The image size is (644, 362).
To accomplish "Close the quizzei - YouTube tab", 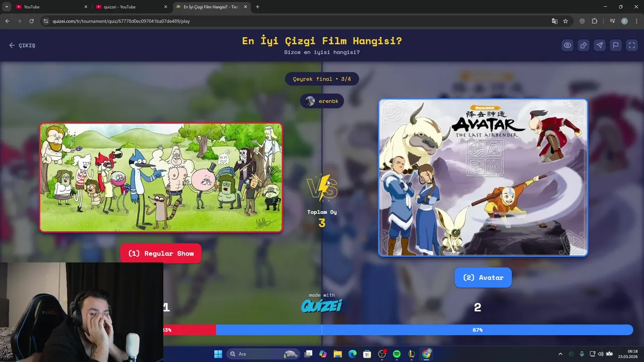I will (166, 7).
